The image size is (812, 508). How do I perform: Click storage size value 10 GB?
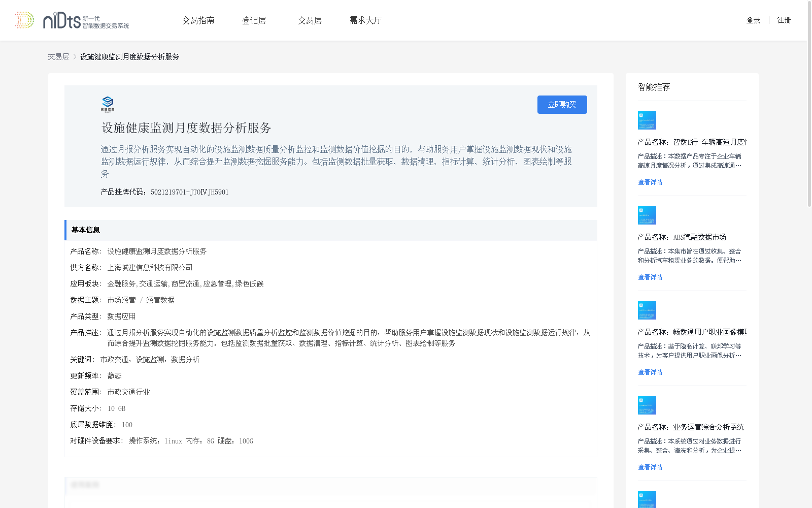pos(116,408)
